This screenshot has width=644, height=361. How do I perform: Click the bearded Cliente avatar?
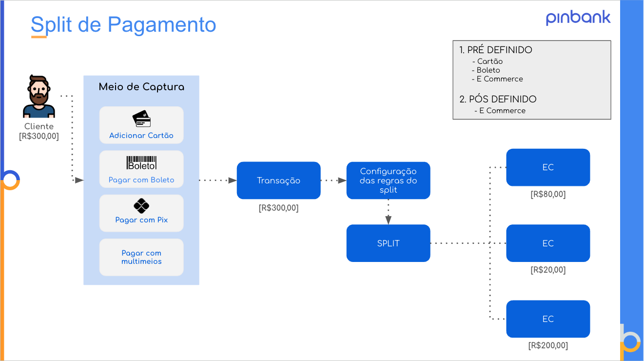point(38,96)
